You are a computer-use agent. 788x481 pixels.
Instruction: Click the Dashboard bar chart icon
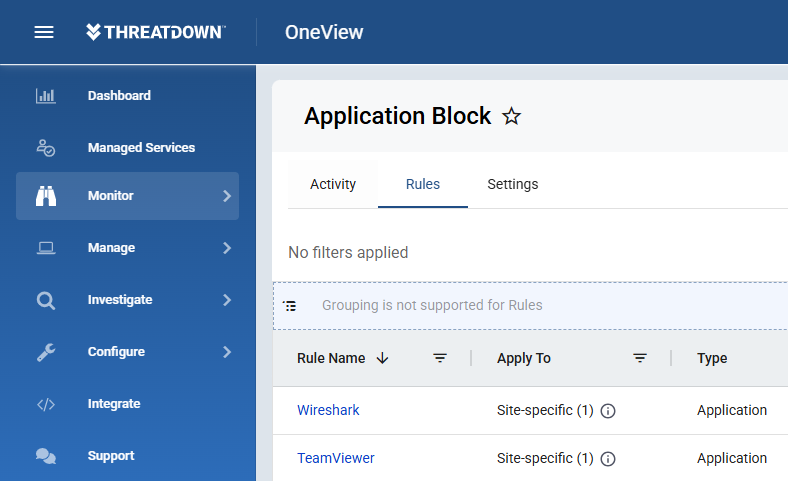[46, 95]
